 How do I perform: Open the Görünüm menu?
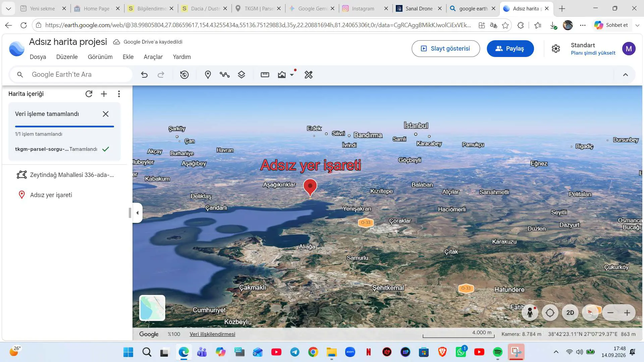(100, 57)
